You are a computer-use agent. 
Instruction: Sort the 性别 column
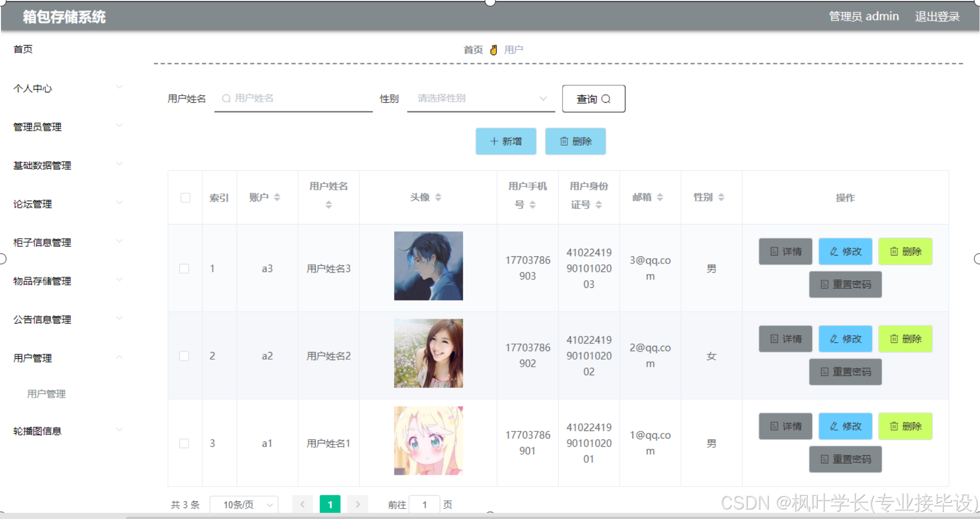pos(722,197)
